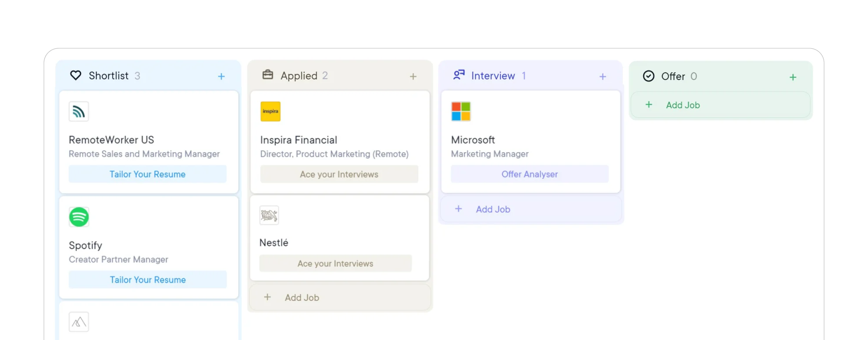
Task: Click the plus icon of Interview Add Job
Action: coord(458,209)
